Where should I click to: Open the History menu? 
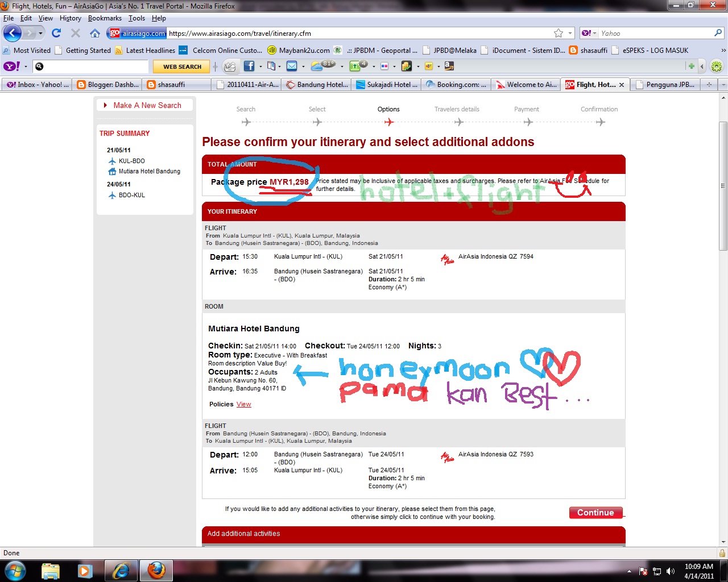point(71,18)
